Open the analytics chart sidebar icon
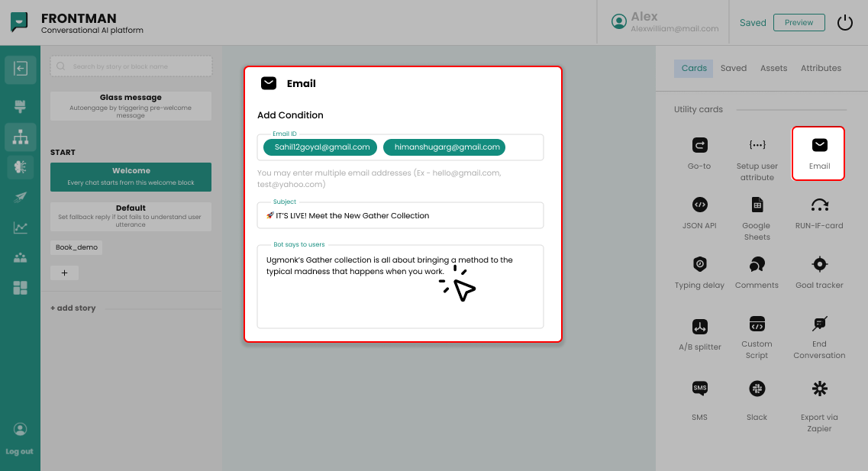 [21, 227]
